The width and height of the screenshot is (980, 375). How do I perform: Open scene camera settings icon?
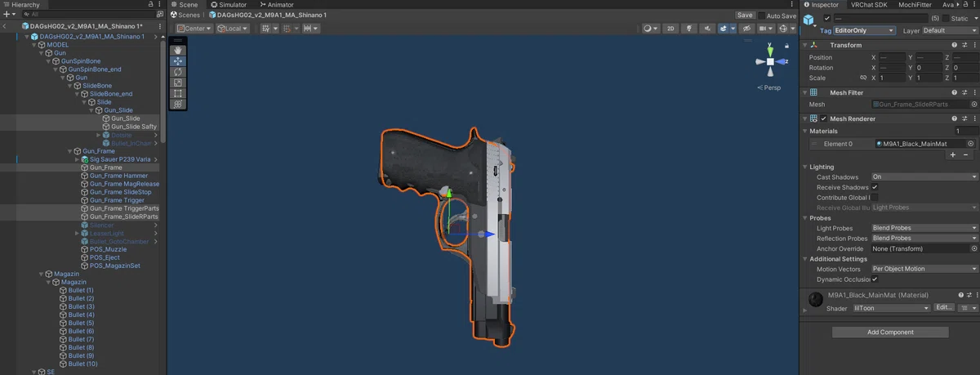tap(763, 29)
